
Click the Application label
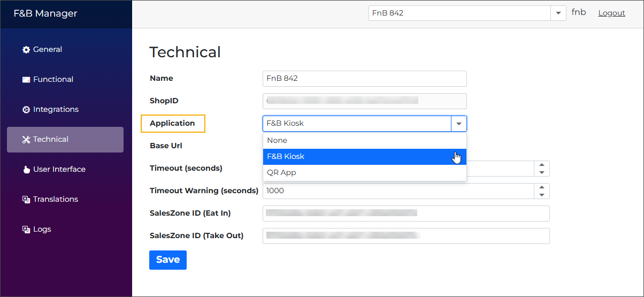point(172,123)
